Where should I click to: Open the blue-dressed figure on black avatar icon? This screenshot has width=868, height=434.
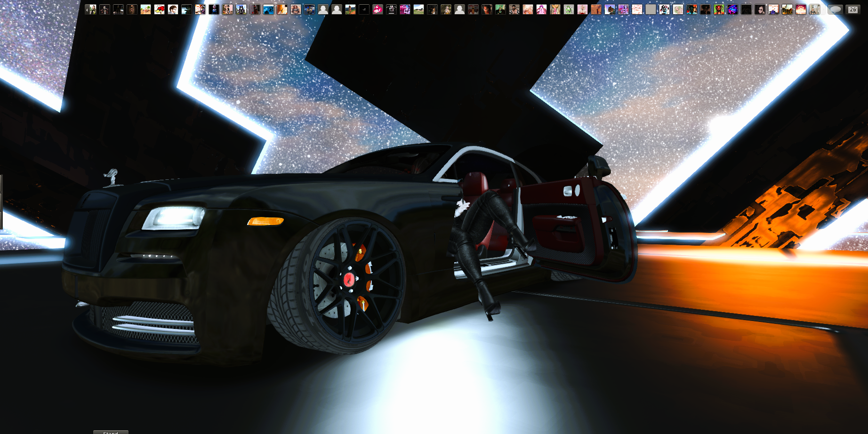[214, 9]
